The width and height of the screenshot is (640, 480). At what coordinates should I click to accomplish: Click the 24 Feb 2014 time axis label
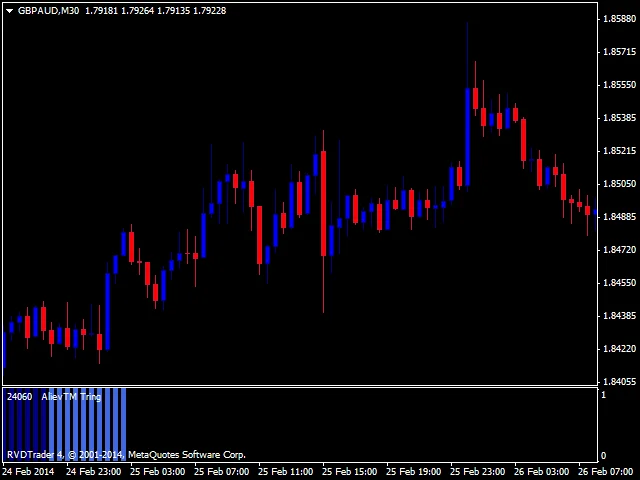coord(28,472)
